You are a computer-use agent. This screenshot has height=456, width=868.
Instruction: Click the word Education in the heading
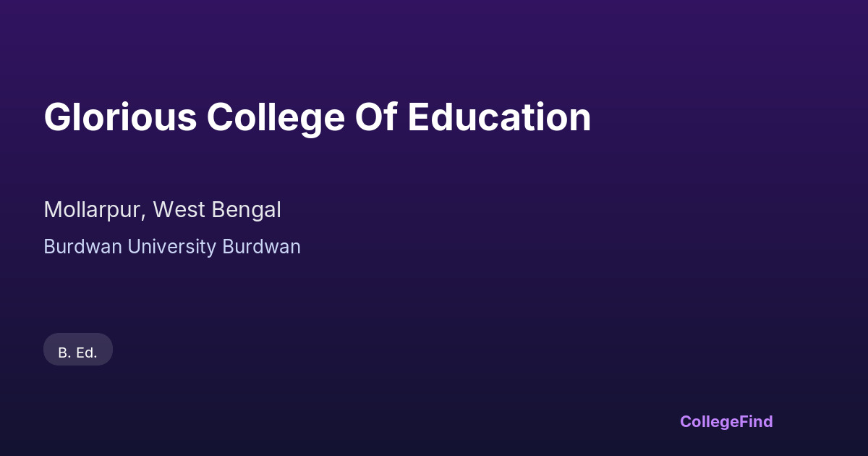click(499, 117)
